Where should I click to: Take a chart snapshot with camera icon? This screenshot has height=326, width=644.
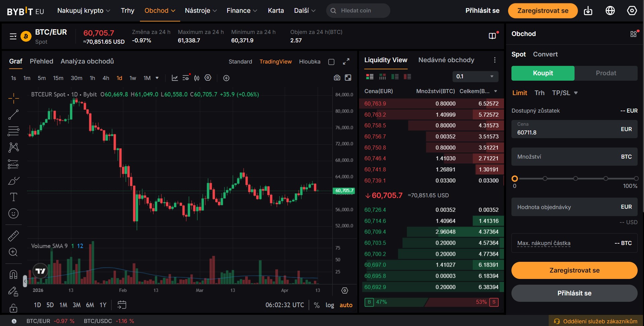pyautogui.click(x=337, y=78)
